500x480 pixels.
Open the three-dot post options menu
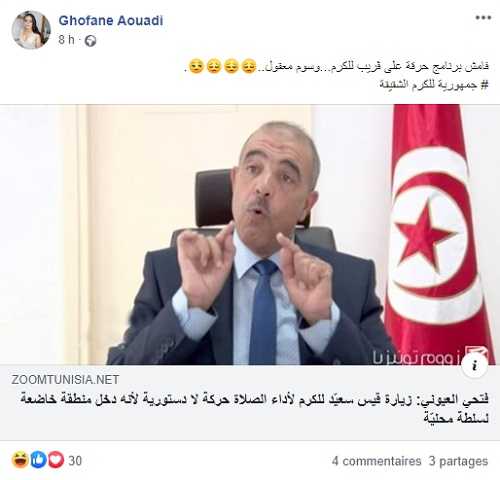[483, 18]
